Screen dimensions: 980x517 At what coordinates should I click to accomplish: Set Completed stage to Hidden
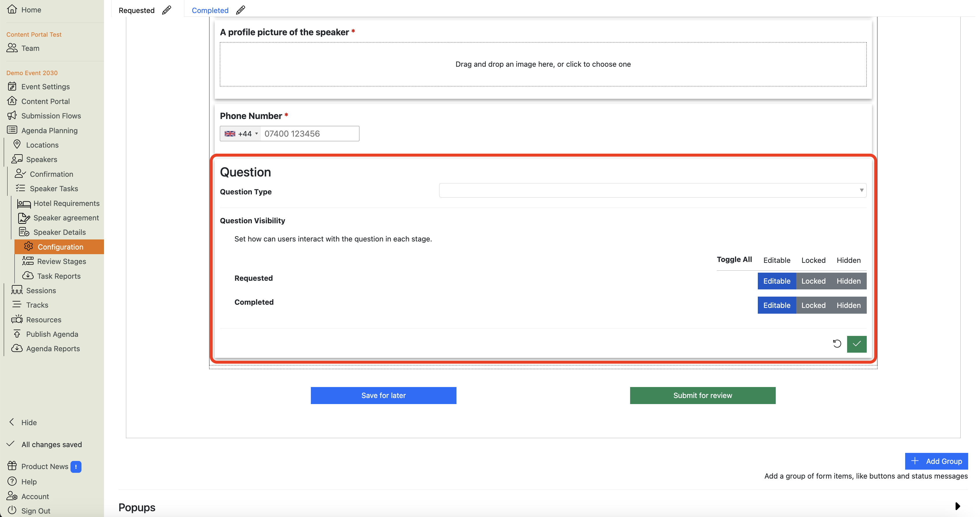848,305
